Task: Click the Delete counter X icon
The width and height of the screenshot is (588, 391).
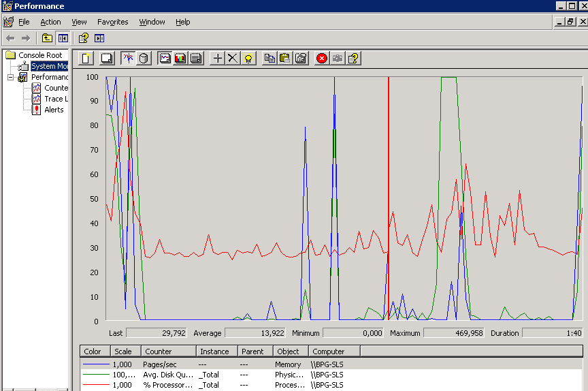Action: point(233,59)
